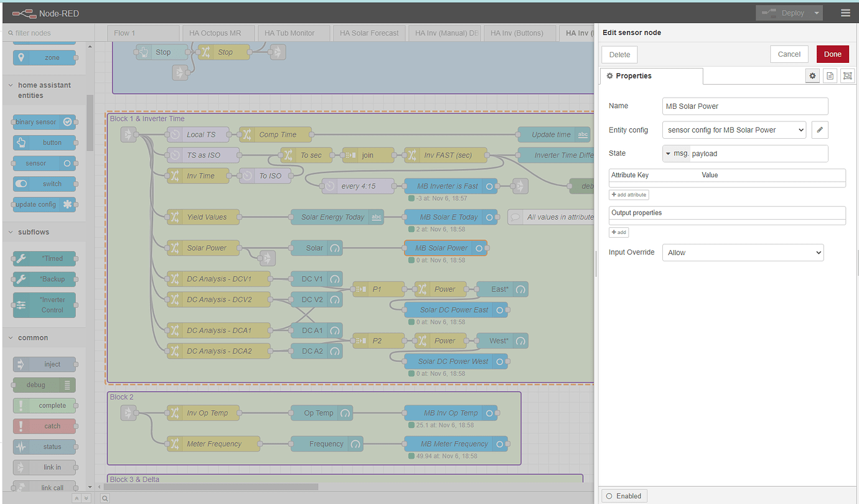
Task: Click the search magnifier icon below the canvas
Action: (x=105, y=498)
